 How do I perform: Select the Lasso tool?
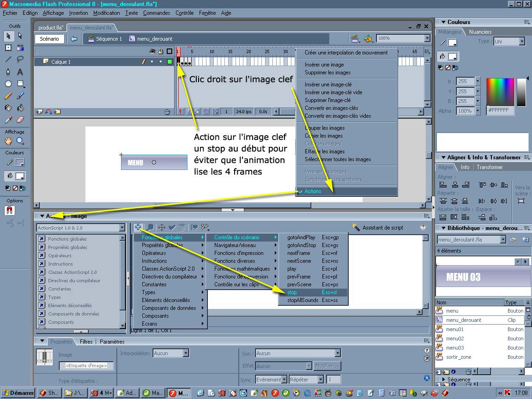pyautogui.click(x=20, y=60)
